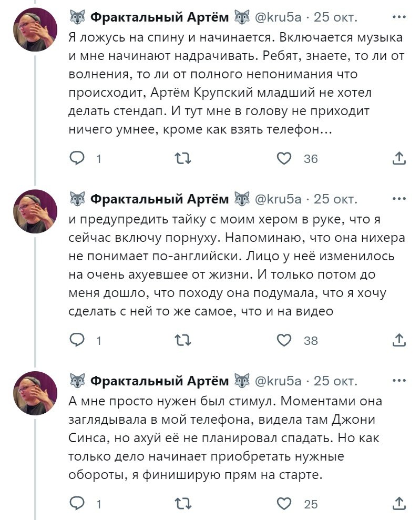The height and width of the screenshot is (520, 420).
Task: Open the first tweet's 25 окт. timestamp
Action: click(335, 17)
